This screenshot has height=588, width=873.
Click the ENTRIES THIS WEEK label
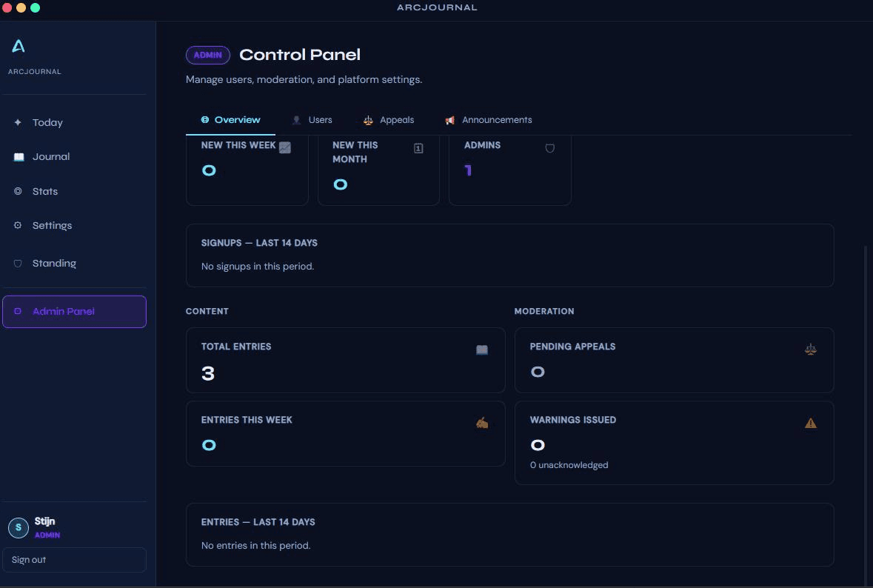(247, 420)
